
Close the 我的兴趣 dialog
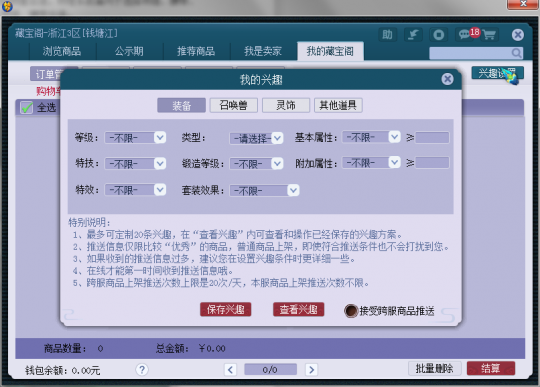tap(447, 79)
